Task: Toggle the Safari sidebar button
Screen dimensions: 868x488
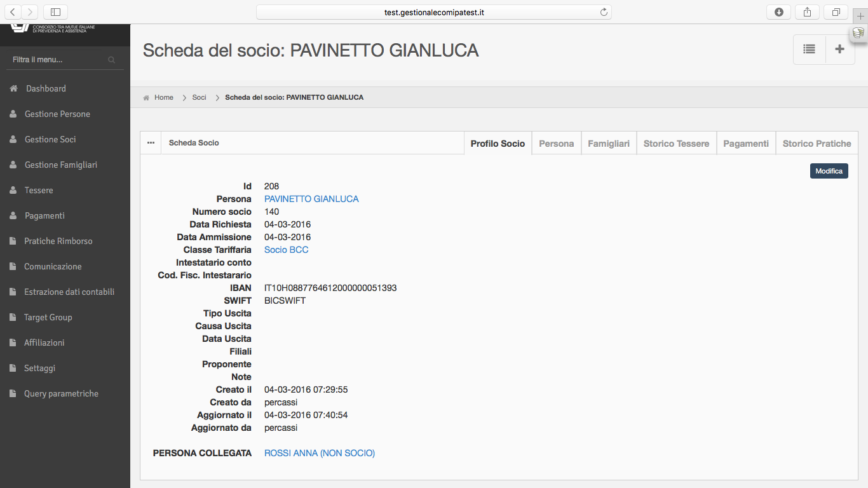Action: tap(55, 12)
